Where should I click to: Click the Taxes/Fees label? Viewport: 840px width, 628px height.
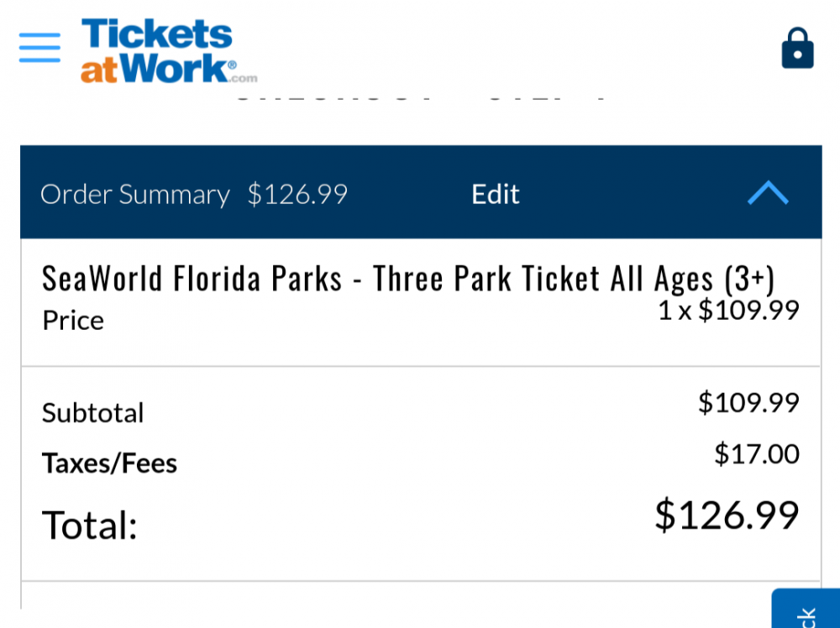(x=109, y=463)
